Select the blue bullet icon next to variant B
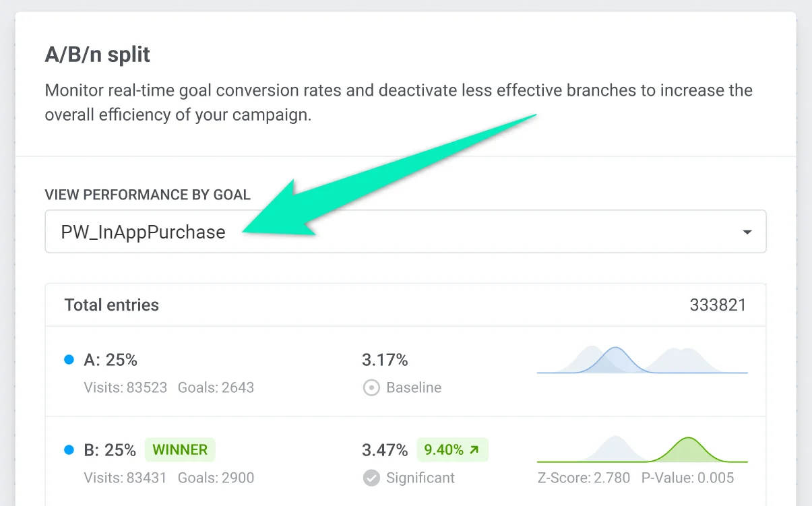This screenshot has width=812, height=506. click(69, 449)
